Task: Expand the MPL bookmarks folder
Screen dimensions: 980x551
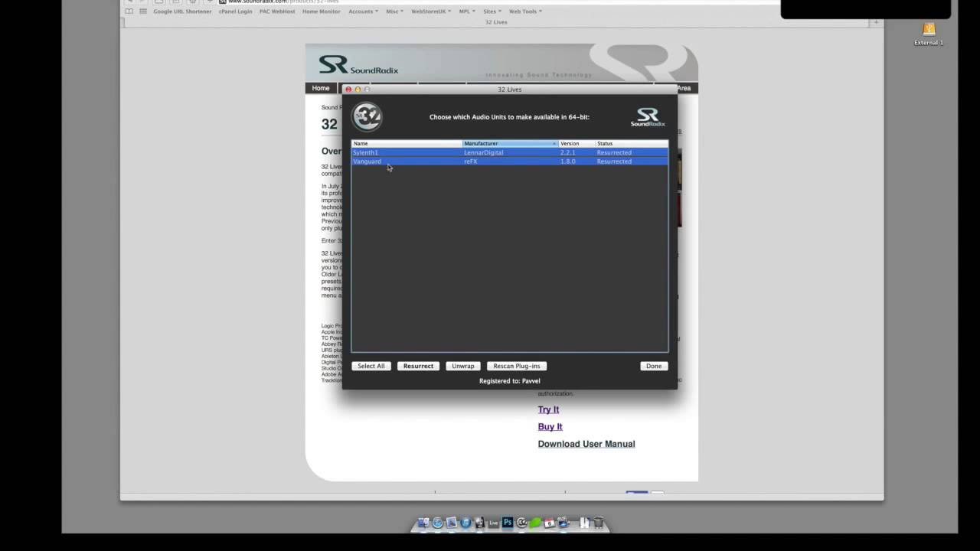Action: [467, 11]
